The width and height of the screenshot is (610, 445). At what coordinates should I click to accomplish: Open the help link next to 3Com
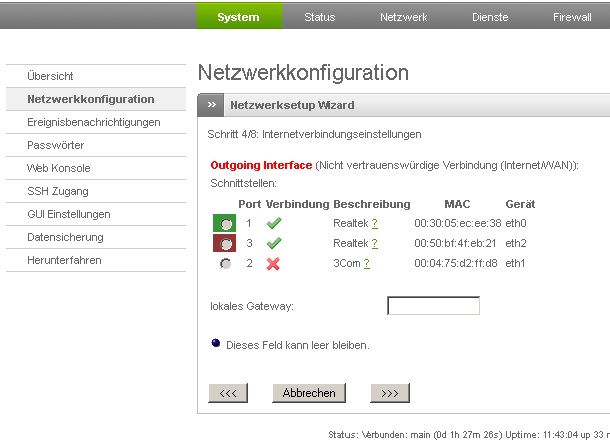367,263
